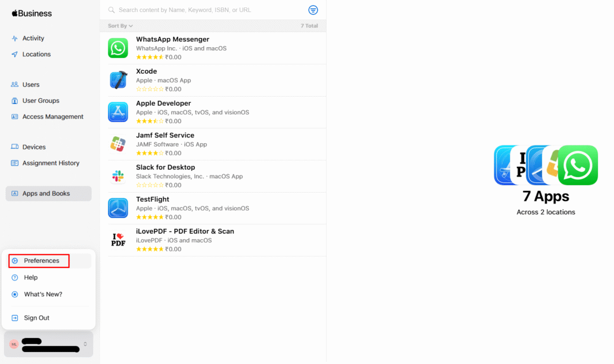This screenshot has height=364, width=614.
Task: Click Sign Out in the popup menu
Action: (x=36, y=318)
